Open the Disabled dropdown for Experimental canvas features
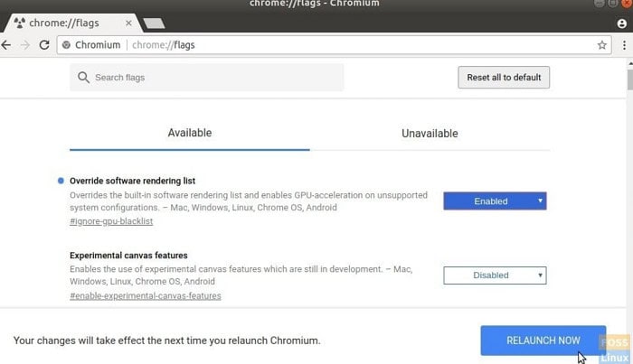Screen dimensions: 633x364 495,275
